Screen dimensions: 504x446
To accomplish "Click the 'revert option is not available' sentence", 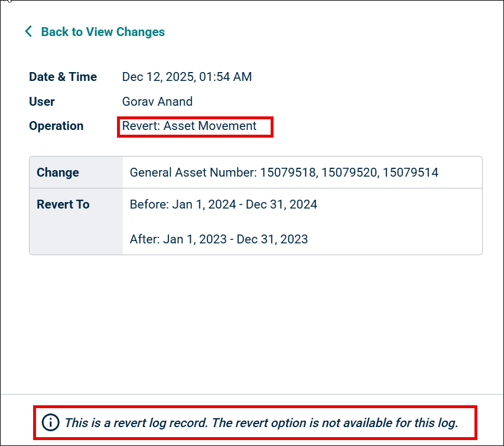I will [x=356, y=422].
